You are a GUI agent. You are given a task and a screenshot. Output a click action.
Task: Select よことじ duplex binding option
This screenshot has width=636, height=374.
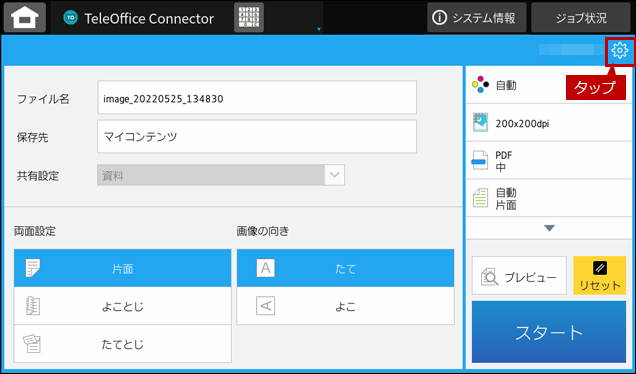pos(122,306)
